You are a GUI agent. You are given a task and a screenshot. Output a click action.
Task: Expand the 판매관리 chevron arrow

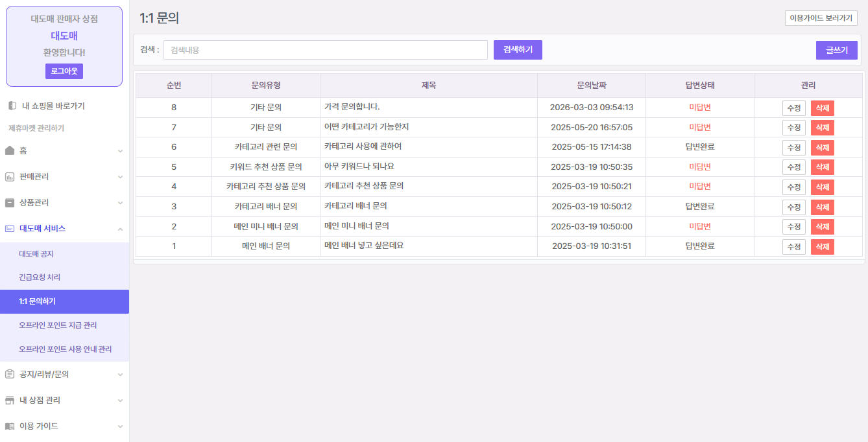coord(120,177)
